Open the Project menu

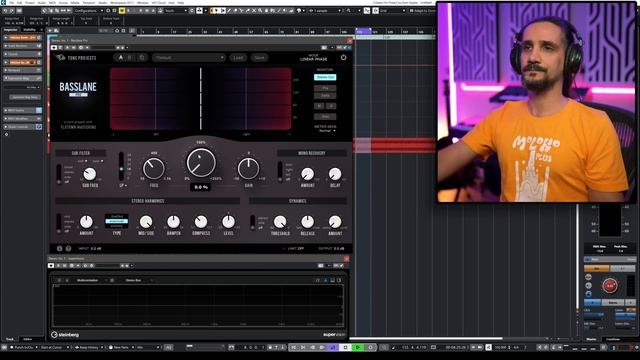tap(30, 2)
